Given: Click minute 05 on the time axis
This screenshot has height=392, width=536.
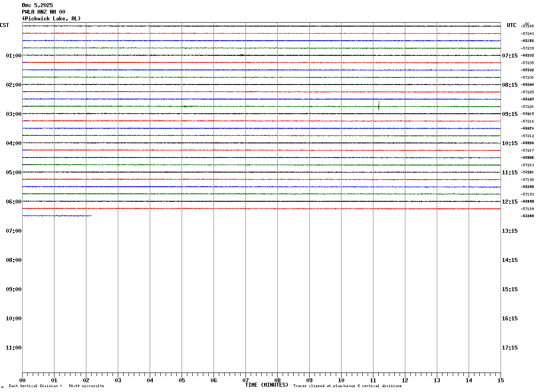Looking at the screenshot, I should [x=182, y=380].
